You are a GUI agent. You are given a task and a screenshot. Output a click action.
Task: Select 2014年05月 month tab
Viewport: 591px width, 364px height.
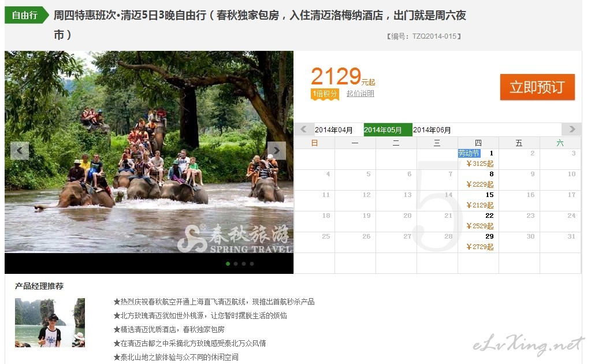click(x=384, y=130)
